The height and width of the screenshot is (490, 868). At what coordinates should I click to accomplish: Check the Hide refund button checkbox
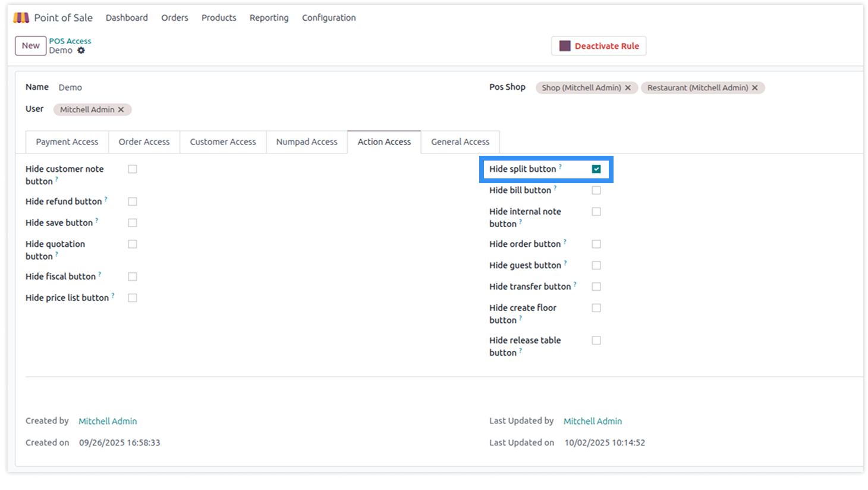133,202
